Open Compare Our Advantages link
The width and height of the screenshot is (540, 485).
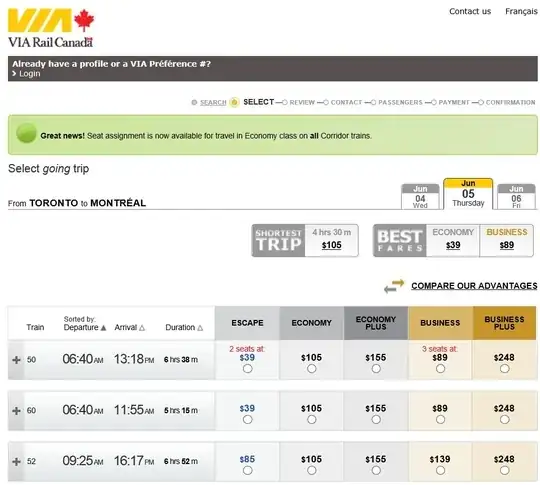(474, 286)
